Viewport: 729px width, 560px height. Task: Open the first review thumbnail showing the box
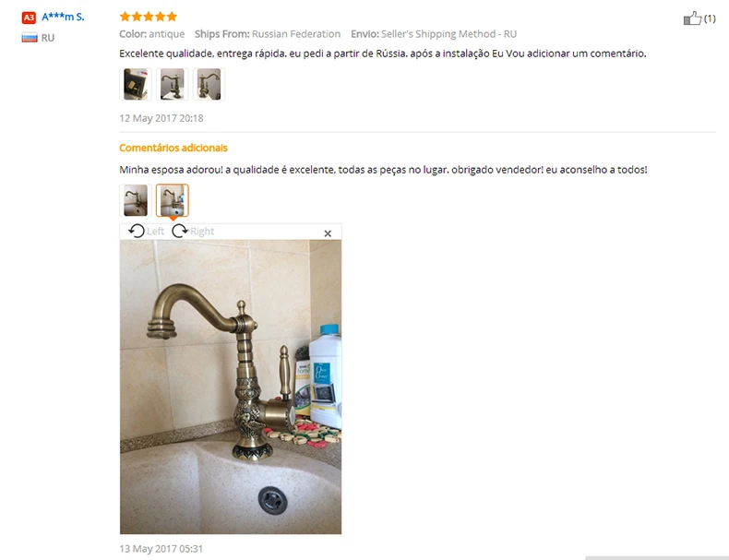tap(136, 84)
